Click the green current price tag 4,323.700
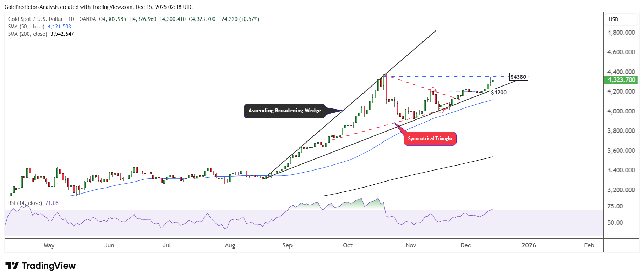644x279 pixels. click(x=621, y=80)
